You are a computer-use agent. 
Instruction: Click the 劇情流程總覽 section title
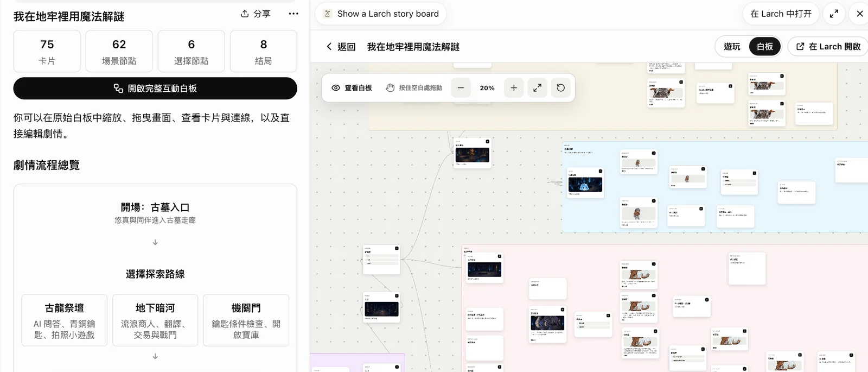pos(47,165)
